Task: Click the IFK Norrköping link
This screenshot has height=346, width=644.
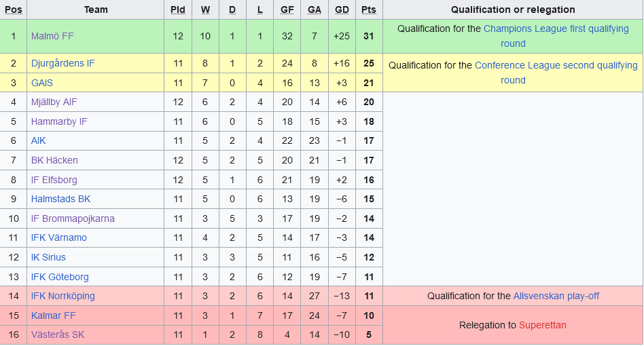Action: click(62, 296)
